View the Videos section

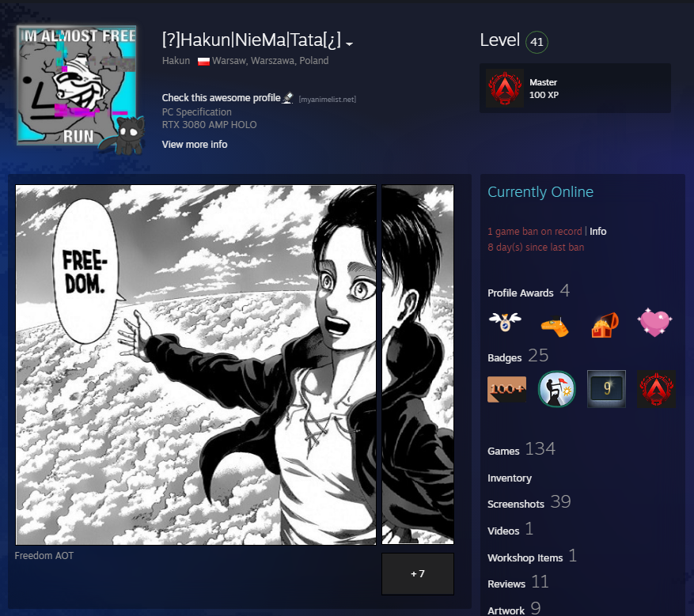point(510,530)
